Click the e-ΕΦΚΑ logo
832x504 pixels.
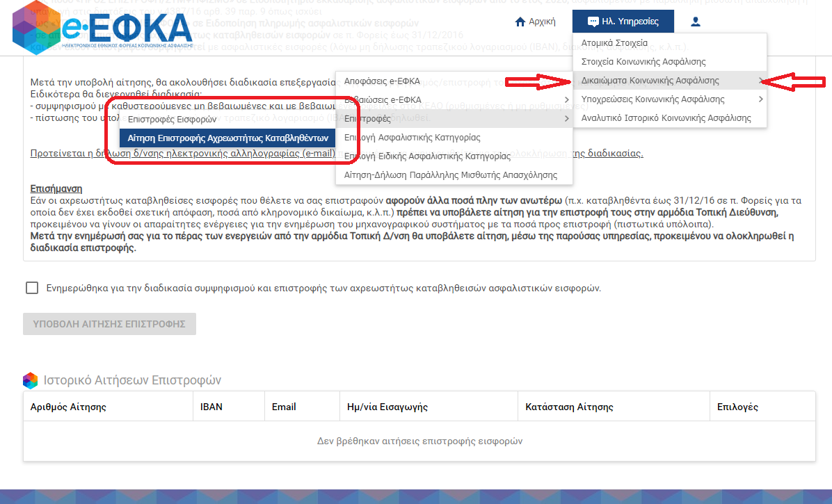click(102, 28)
